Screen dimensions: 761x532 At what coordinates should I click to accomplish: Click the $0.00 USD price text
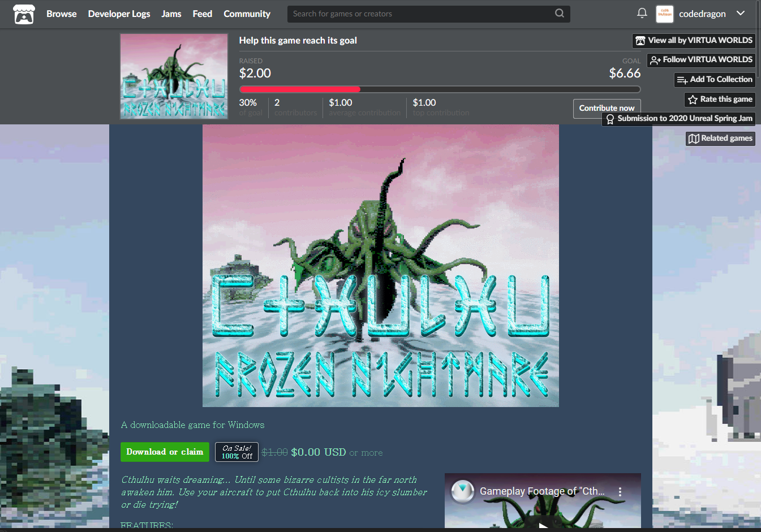[319, 452]
